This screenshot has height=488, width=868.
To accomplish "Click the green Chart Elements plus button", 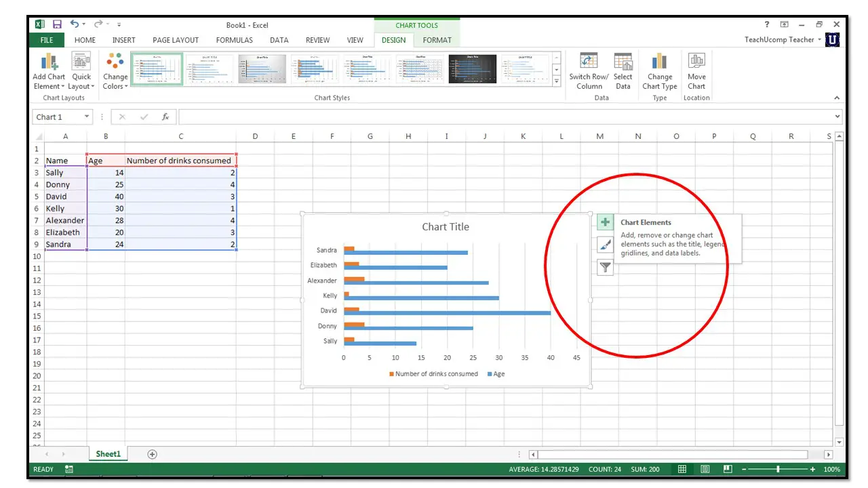I will tap(605, 222).
